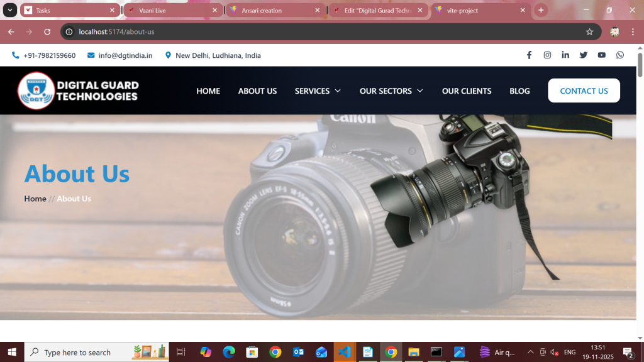Open the Facebook social icon
The width and height of the screenshot is (644, 362).
[529, 55]
